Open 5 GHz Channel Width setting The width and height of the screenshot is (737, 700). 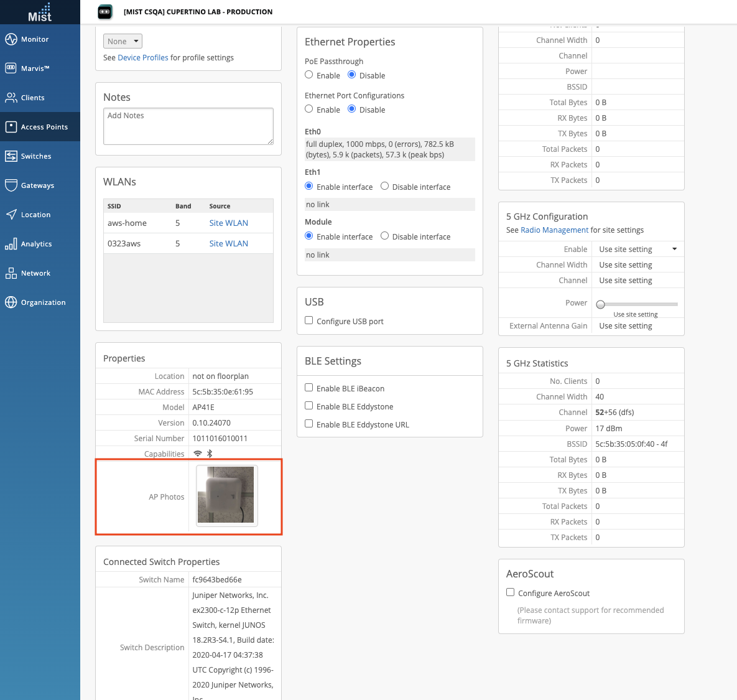coord(637,264)
